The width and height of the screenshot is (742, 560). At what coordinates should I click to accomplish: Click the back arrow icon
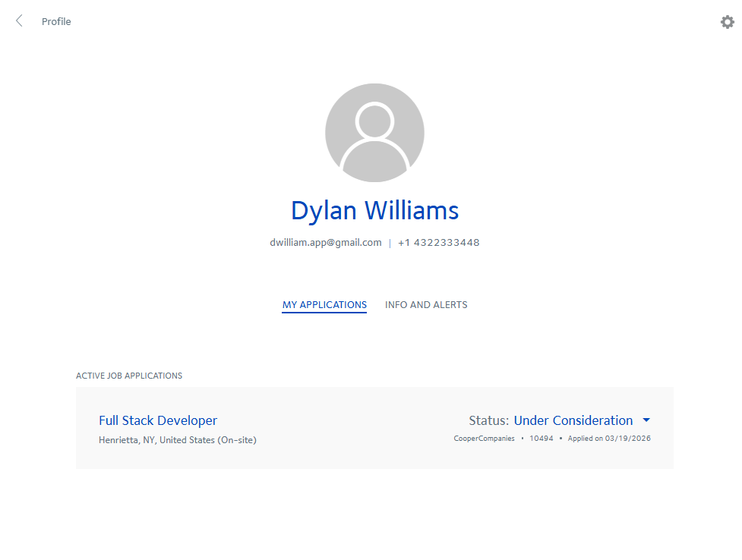19,21
